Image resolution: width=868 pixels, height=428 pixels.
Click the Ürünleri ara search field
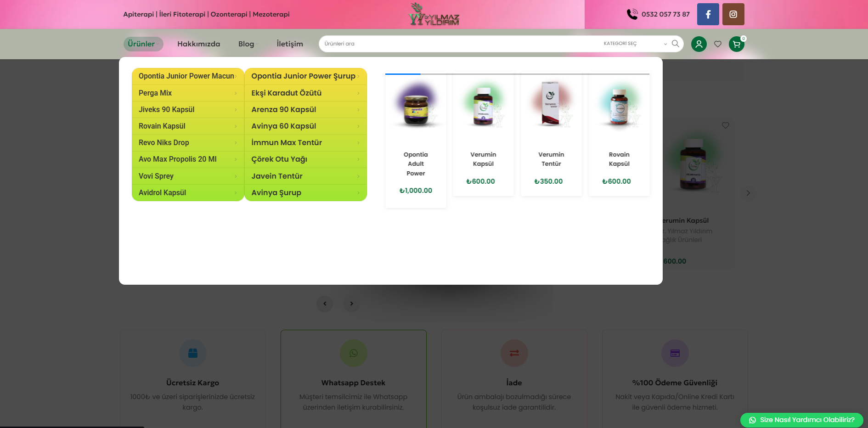pos(459,44)
